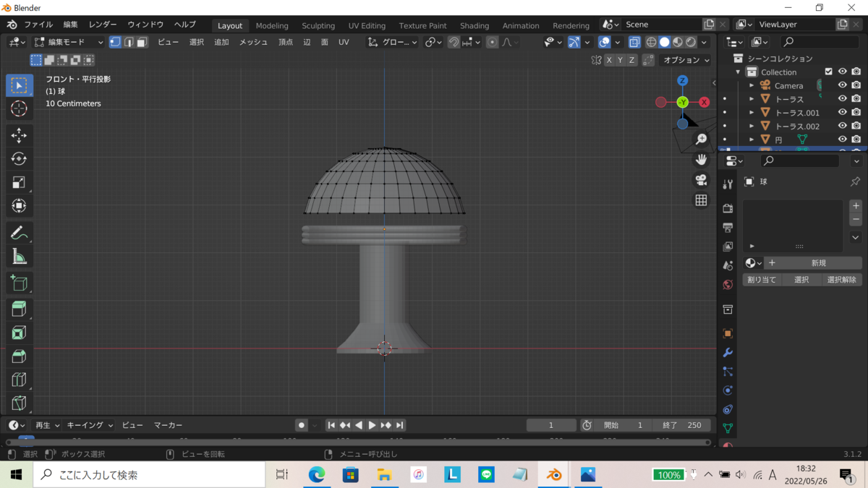868x488 pixels.
Task: Select the Rotate tool
Action: tap(20, 158)
